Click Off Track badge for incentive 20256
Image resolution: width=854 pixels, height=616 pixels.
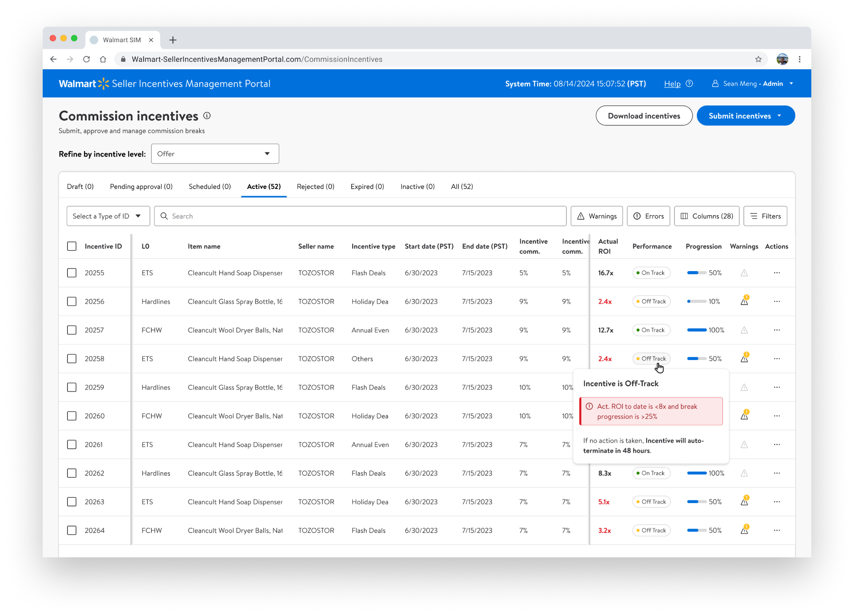[651, 301]
